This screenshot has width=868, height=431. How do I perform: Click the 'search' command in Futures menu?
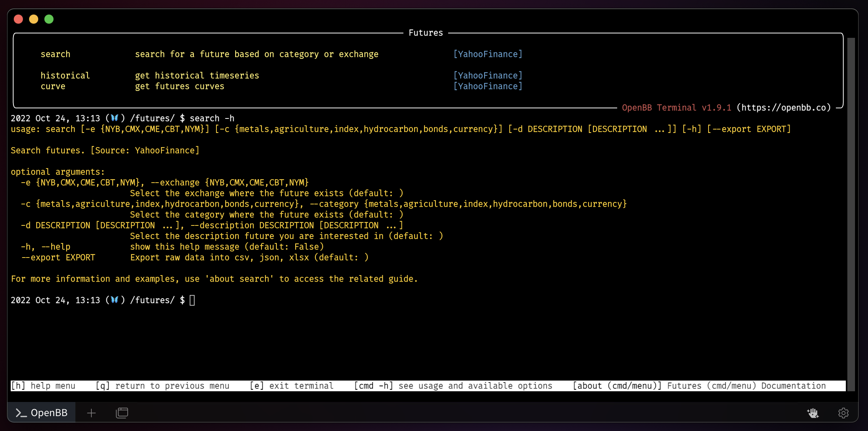(x=55, y=54)
